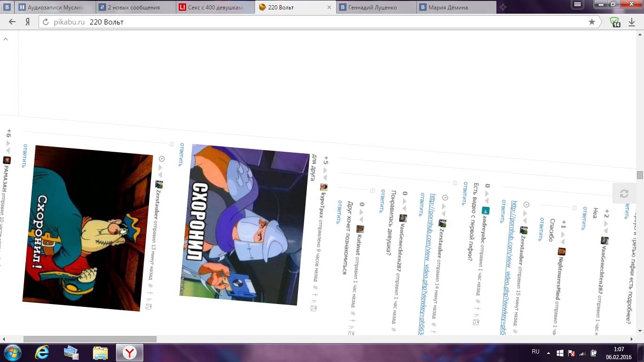Open the downloads arrow icon

[632, 22]
